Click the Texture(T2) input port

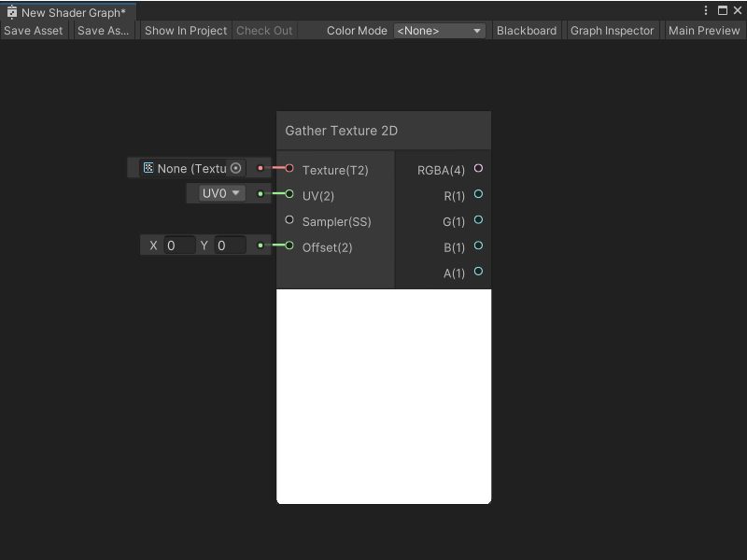pyautogui.click(x=289, y=170)
